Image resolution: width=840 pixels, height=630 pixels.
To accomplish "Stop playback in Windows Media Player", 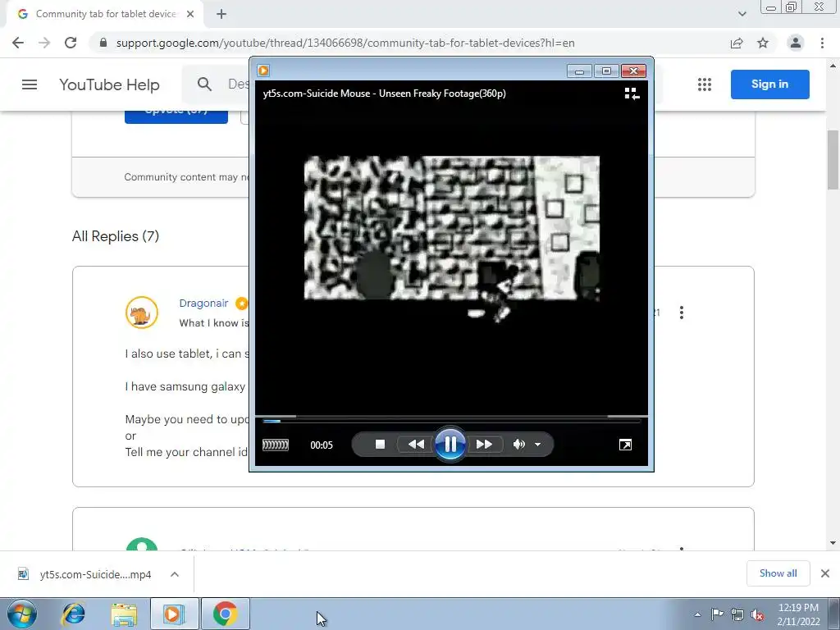I will click(380, 444).
